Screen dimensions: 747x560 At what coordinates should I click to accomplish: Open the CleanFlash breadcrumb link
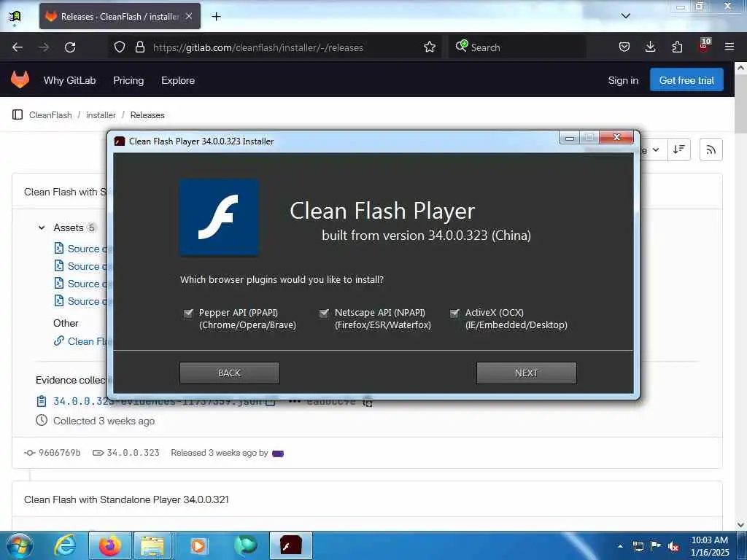click(x=50, y=115)
